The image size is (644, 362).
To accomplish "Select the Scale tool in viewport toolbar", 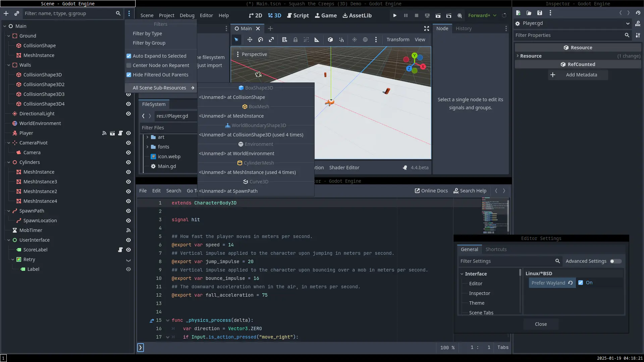I will pos(271,40).
